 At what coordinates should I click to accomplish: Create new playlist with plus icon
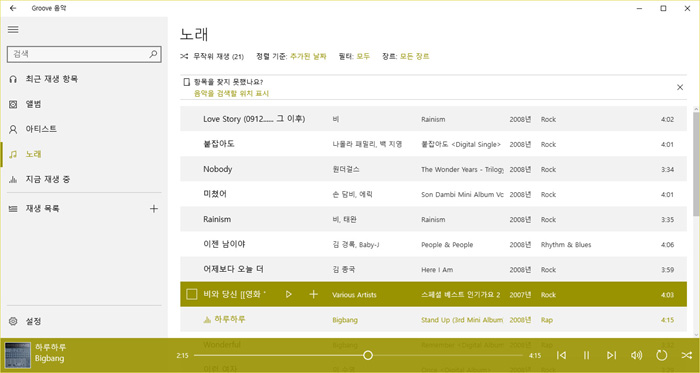tap(154, 208)
